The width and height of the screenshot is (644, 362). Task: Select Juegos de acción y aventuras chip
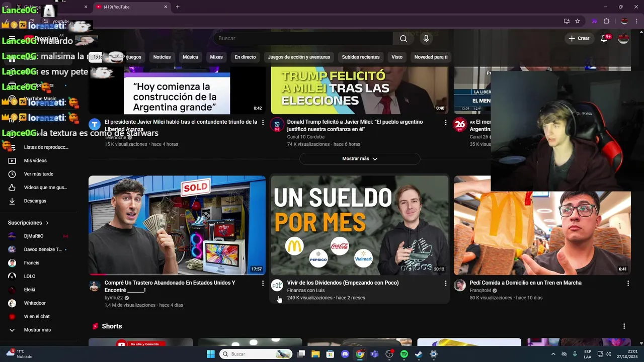tap(299, 57)
